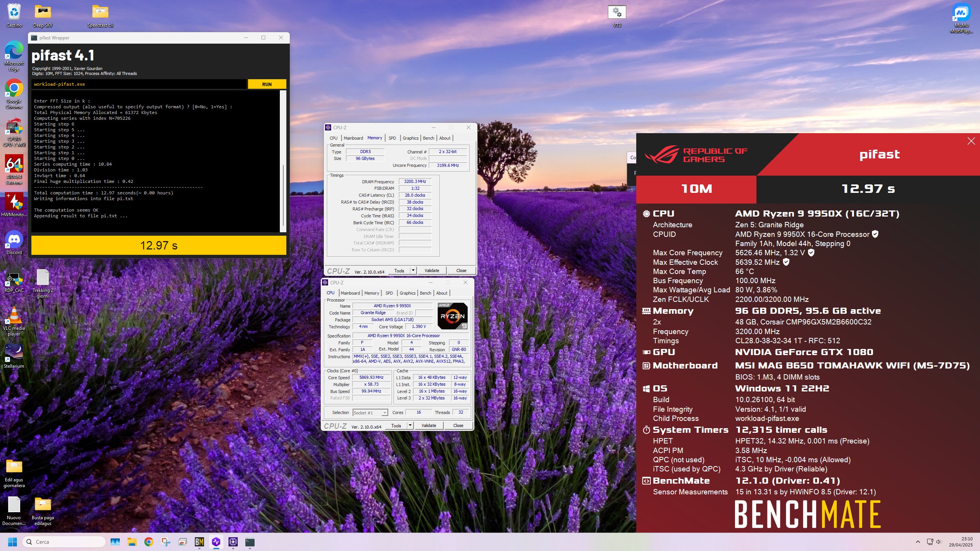Open network status tray icon
This screenshot has width=980, height=551.
point(930,542)
